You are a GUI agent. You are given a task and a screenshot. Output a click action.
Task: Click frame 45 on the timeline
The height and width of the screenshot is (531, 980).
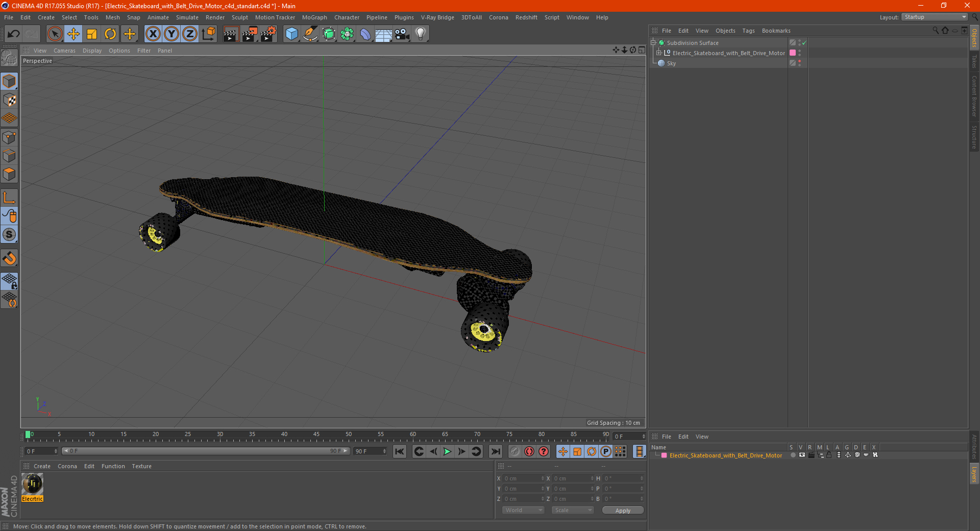click(316, 435)
